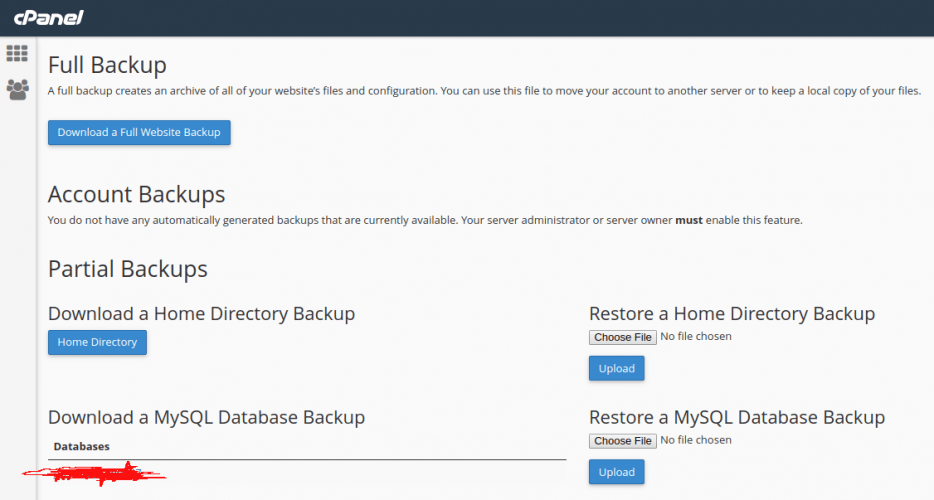Open the apps grid icon in sidebar

[17, 54]
